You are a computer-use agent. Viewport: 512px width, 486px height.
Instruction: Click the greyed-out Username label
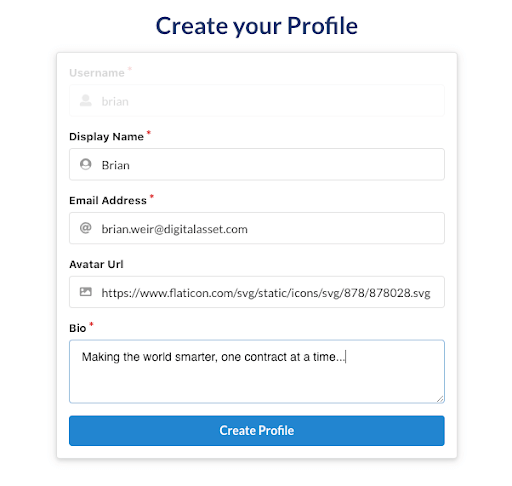[97, 73]
